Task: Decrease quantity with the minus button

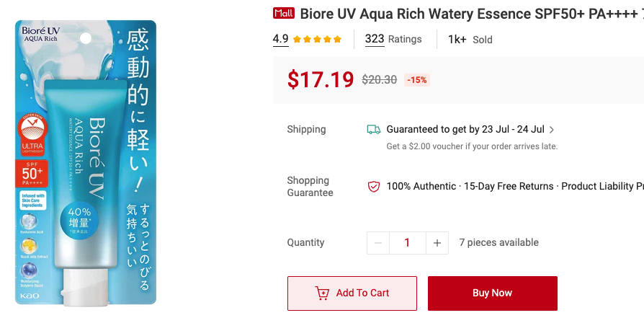Action: [x=378, y=243]
